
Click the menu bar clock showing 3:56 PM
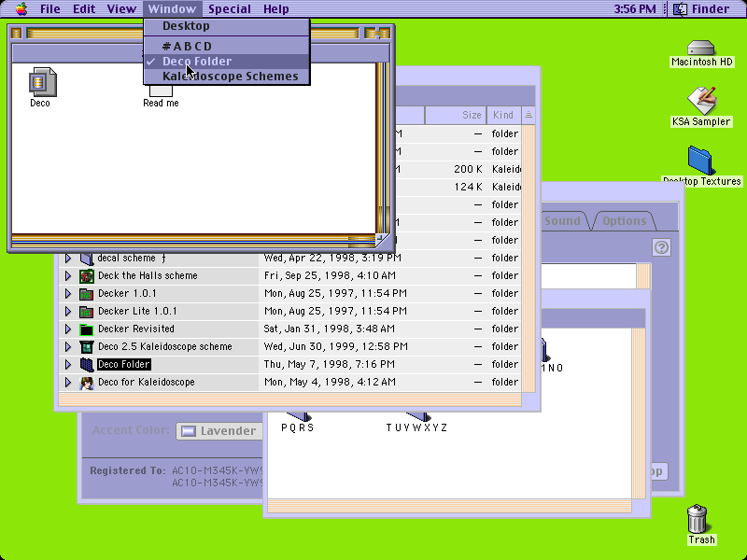coord(635,8)
